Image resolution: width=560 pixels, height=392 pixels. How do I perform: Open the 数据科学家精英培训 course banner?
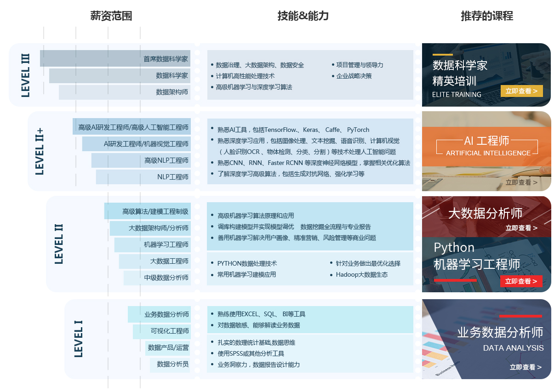pos(486,75)
